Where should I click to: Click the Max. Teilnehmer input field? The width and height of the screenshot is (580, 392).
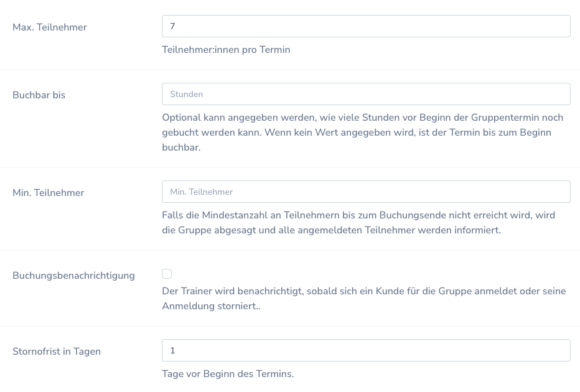[366, 26]
